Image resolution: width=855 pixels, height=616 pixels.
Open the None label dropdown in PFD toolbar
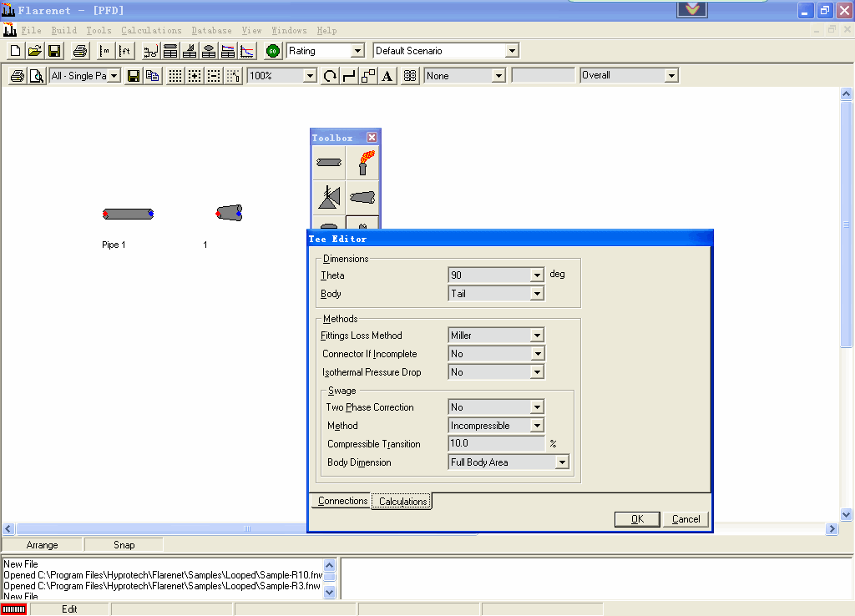click(498, 76)
